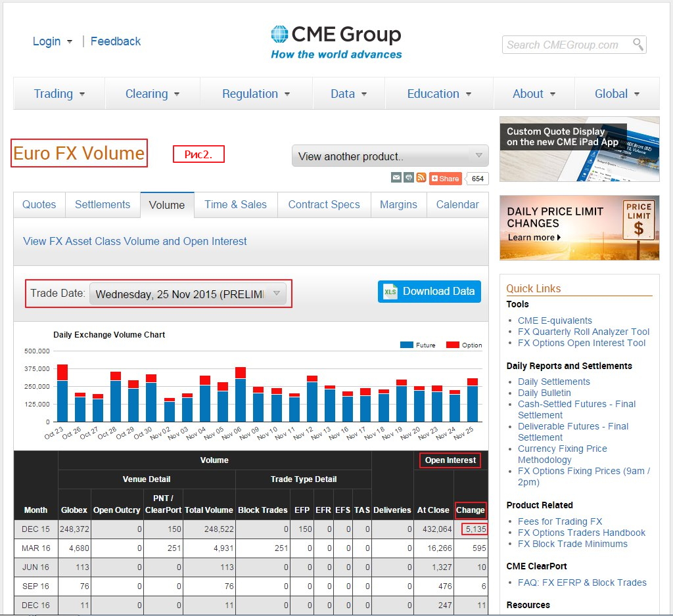This screenshot has width=673, height=616.
Task: Click the Learn more arrow on banner
Action: pyautogui.click(x=559, y=237)
